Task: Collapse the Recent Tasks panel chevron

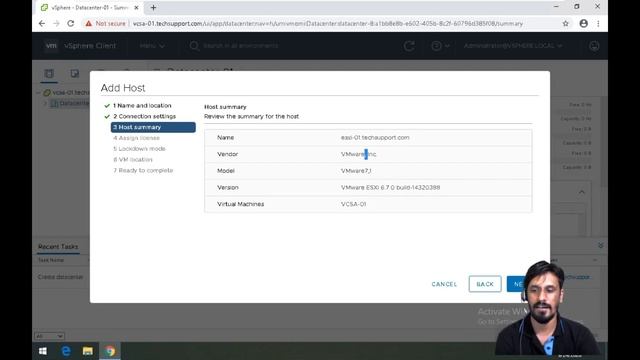Action: pyautogui.click(x=600, y=246)
